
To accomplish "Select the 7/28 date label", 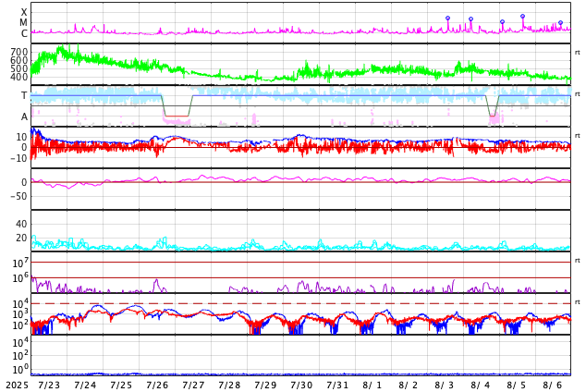I will coord(229,386).
